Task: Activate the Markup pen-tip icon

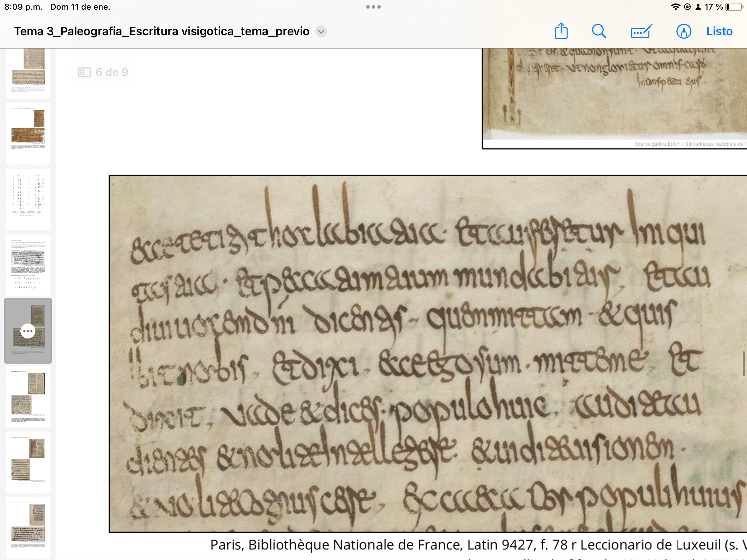Action: (x=683, y=31)
